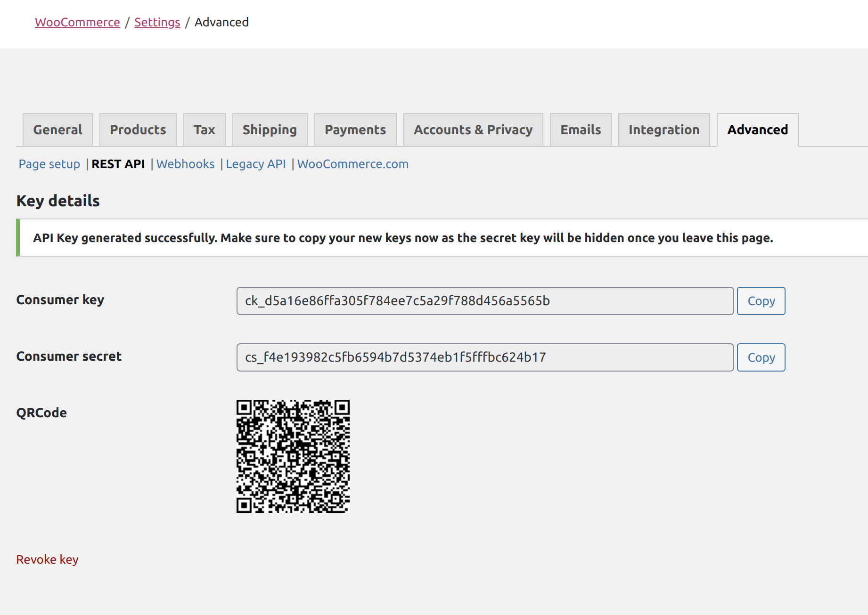Open the Shipping tab

tap(270, 129)
